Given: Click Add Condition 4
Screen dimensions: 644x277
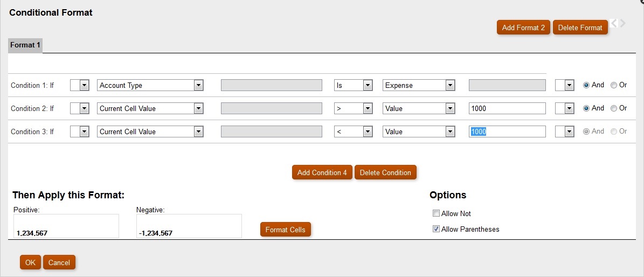Looking at the screenshot, I should coord(322,172).
